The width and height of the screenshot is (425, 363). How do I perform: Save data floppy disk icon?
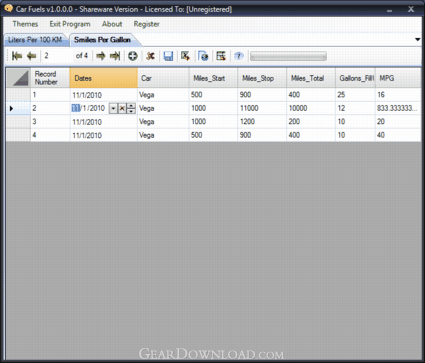[x=168, y=56]
